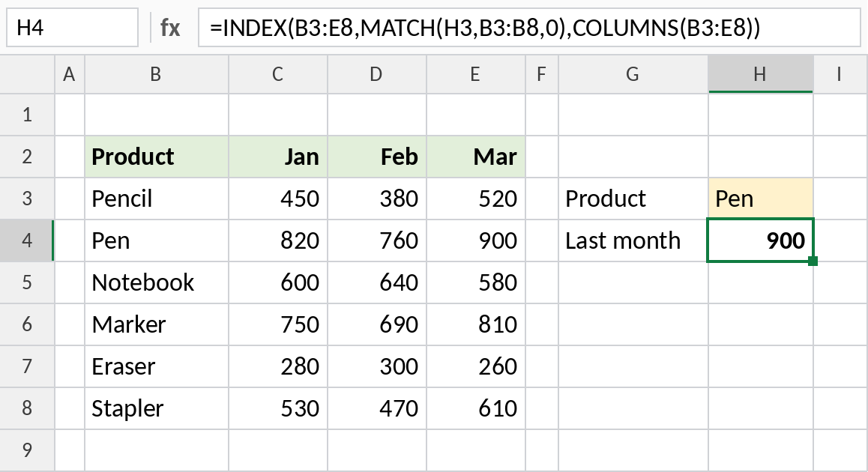The width and height of the screenshot is (868, 472).
Task: Select column B header
Action: pos(156,73)
